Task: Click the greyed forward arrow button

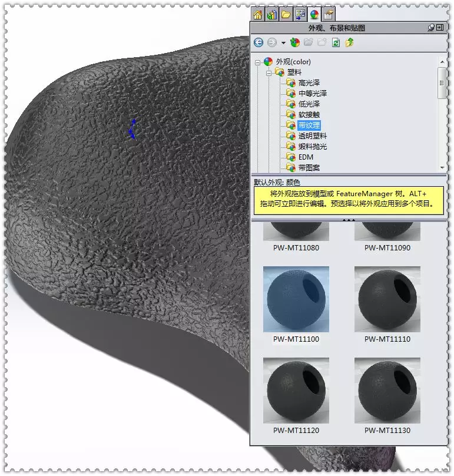Action: click(272, 42)
